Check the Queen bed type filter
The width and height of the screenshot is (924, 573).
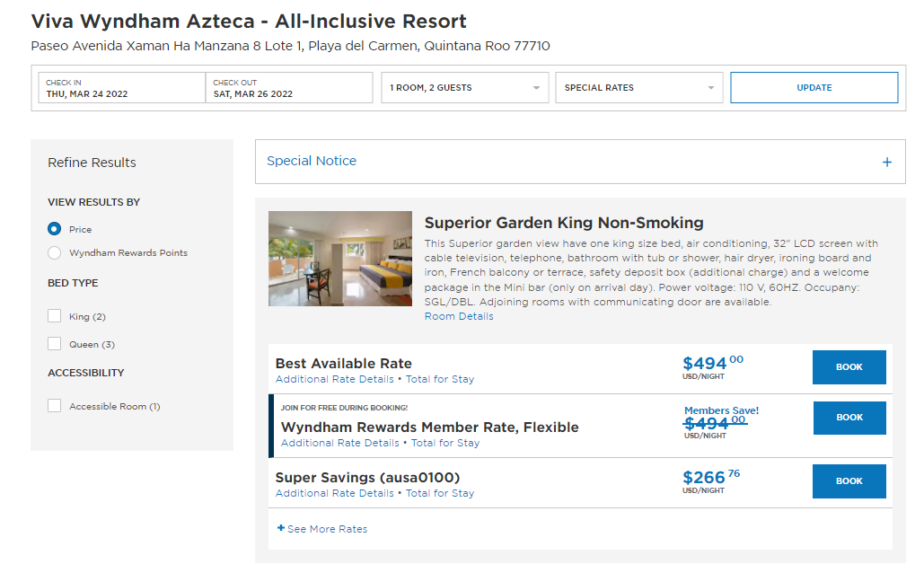pyautogui.click(x=54, y=343)
